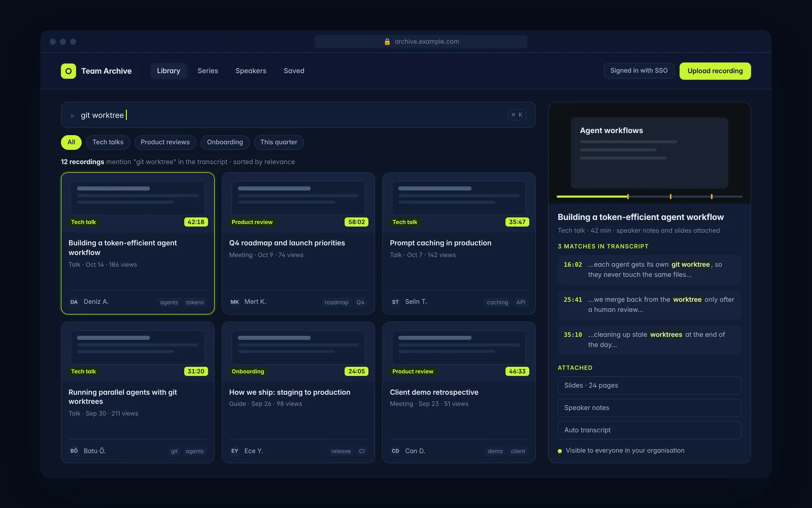The image size is (812, 508).
Task: Click the search magnifier icon
Action: tap(73, 116)
